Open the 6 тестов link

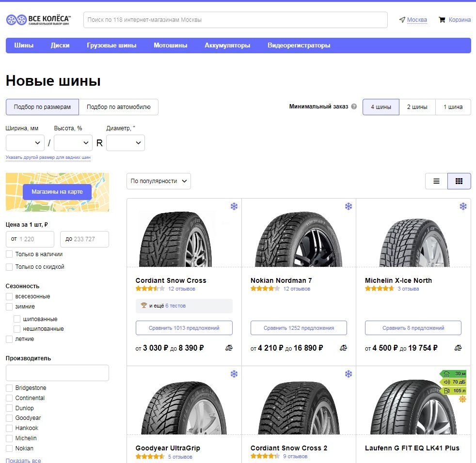click(x=175, y=306)
